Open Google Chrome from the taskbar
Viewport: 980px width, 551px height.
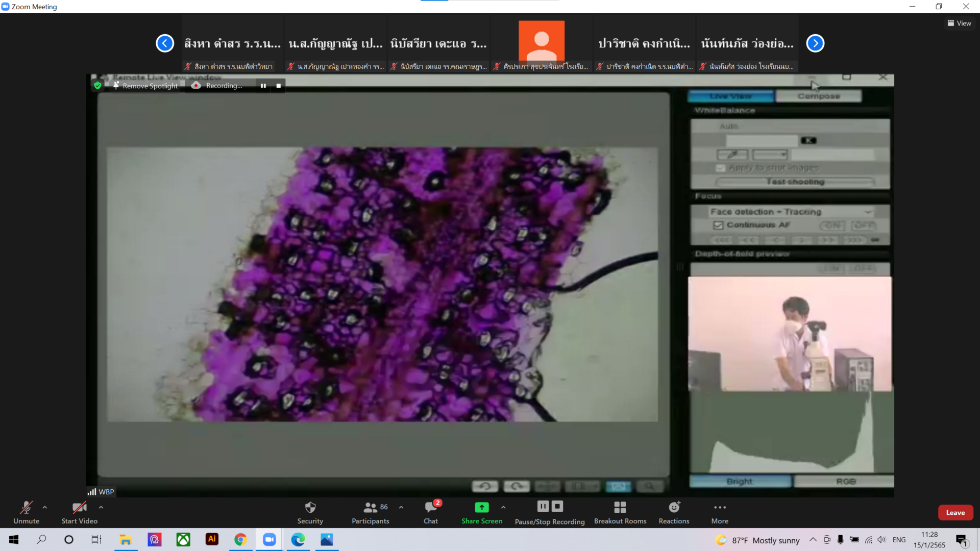pyautogui.click(x=240, y=540)
